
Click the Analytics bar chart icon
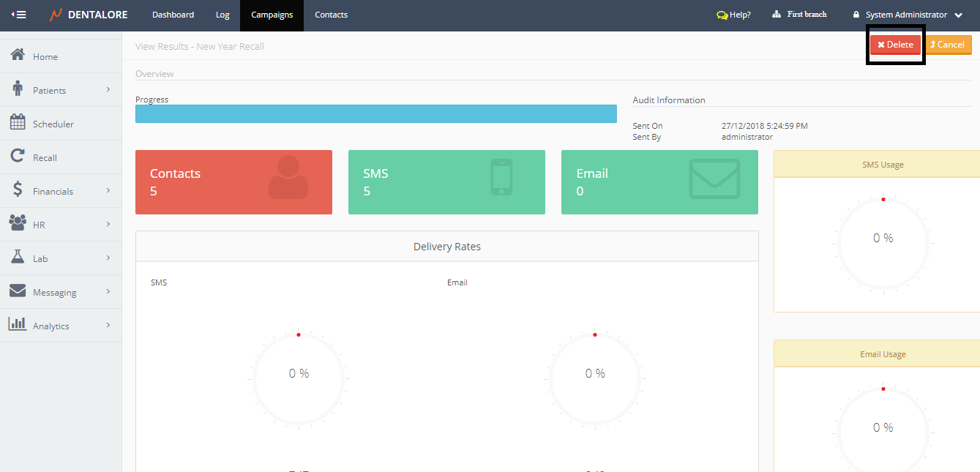click(18, 325)
